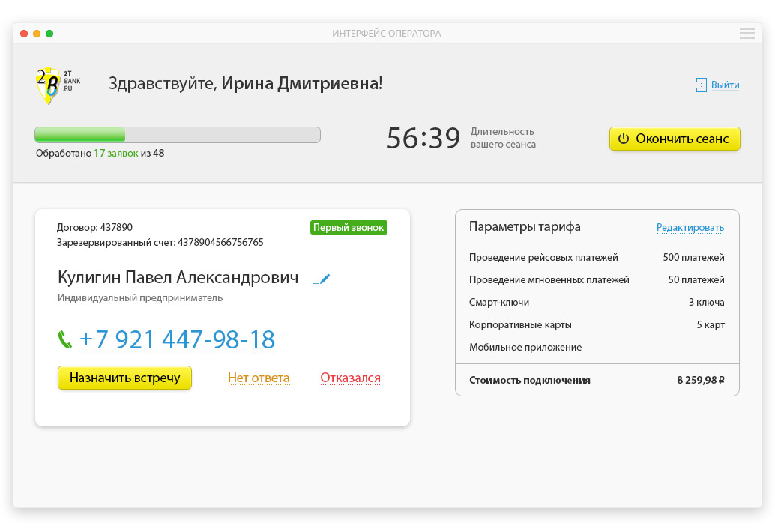Screen dimensions: 775x532
Task: Edit client name with the pencil icon
Action: pyautogui.click(x=322, y=279)
